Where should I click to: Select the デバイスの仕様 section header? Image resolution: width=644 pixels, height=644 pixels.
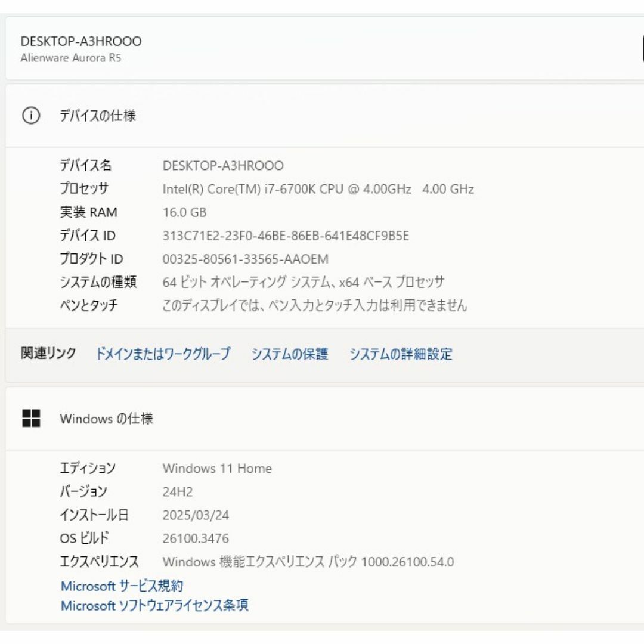pyautogui.click(x=98, y=116)
